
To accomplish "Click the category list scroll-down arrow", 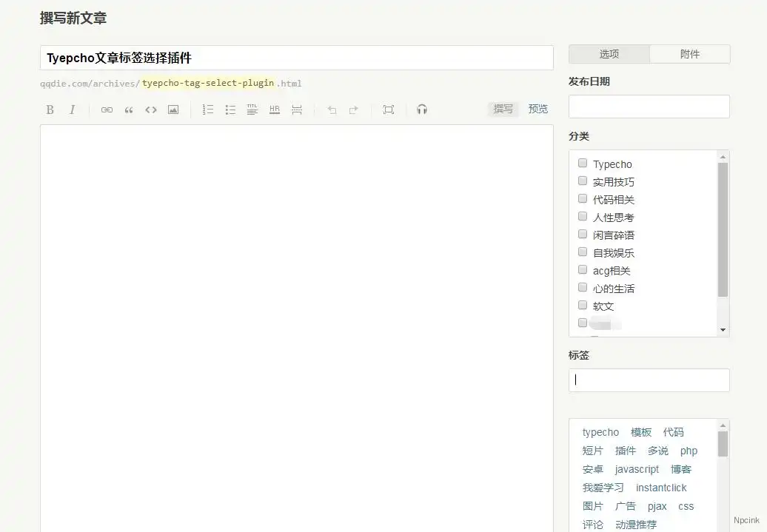I will 723,330.
